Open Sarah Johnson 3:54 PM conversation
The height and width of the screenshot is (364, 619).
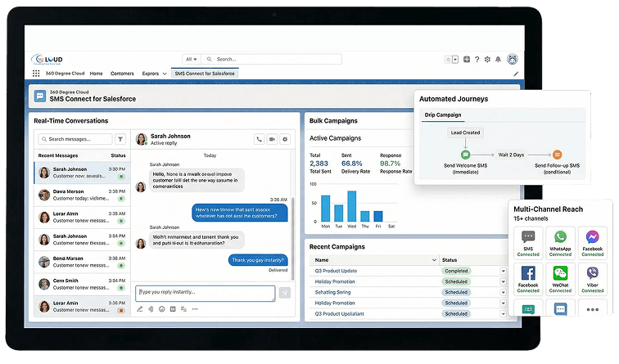[x=82, y=240]
